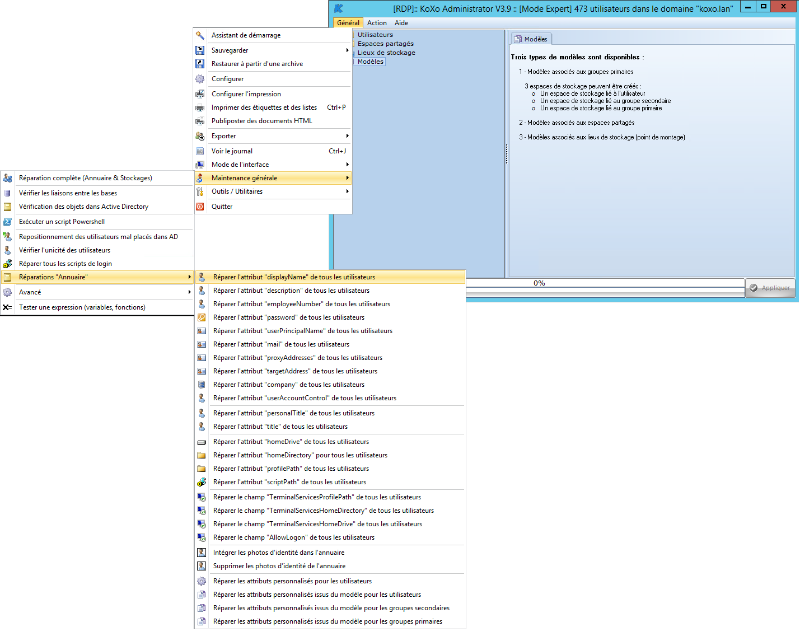This screenshot has height=629, width=799.
Task: Expand the Exporter submenu arrow
Action: [x=347, y=136]
